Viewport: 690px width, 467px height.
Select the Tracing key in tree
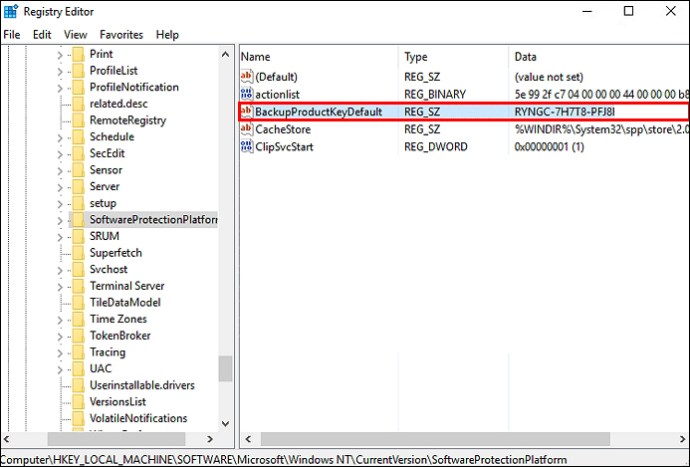pos(108,353)
